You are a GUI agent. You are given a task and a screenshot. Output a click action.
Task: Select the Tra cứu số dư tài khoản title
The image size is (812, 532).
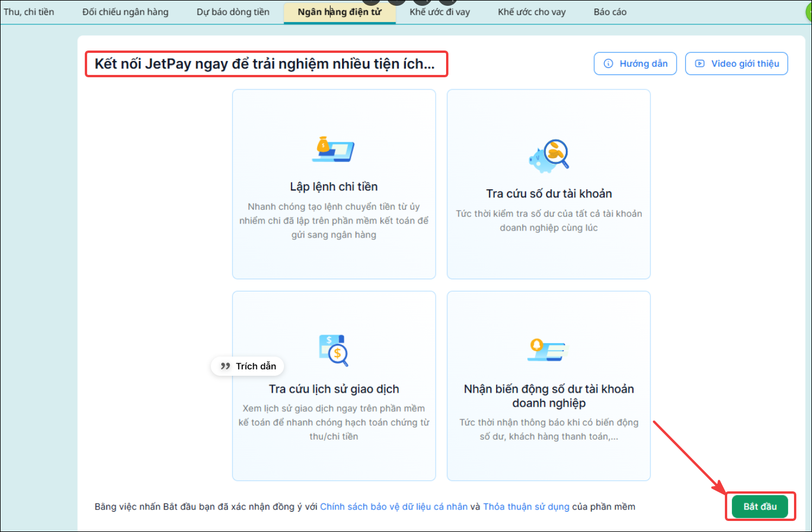pyautogui.click(x=549, y=193)
